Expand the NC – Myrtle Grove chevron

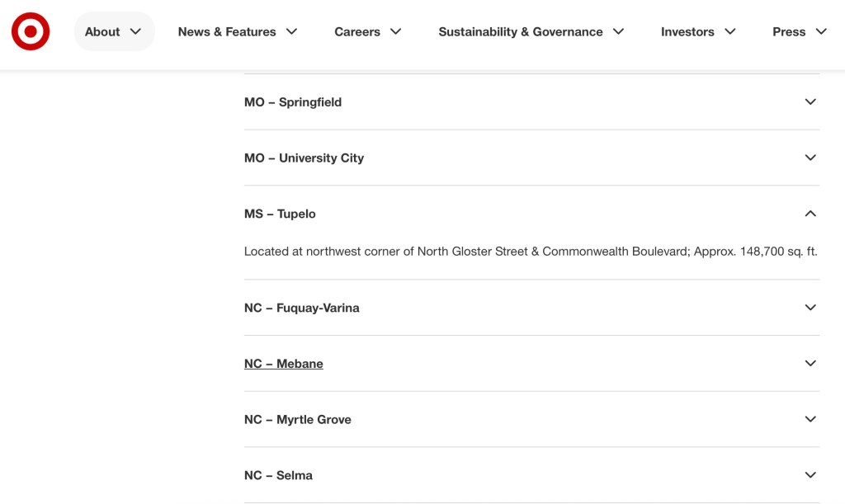tap(810, 420)
